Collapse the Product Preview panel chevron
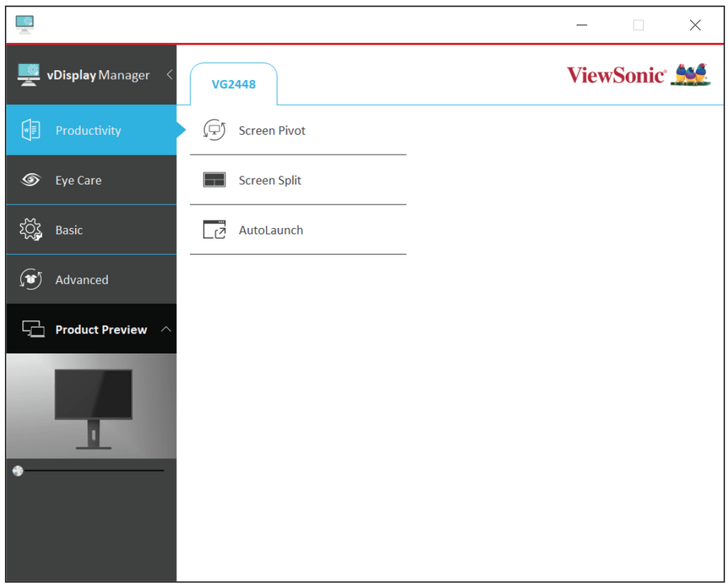The height and width of the screenshot is (587, 728). pos(166,329)
